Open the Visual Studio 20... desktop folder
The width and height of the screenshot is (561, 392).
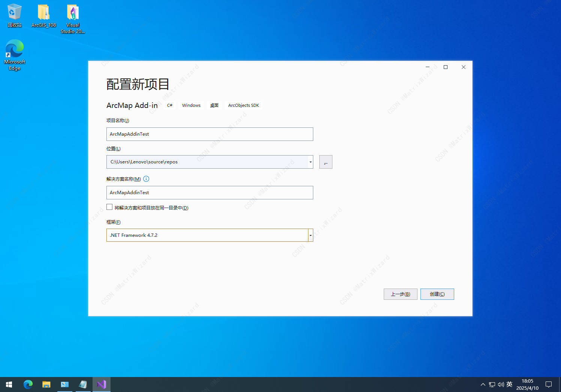(73, 19)
